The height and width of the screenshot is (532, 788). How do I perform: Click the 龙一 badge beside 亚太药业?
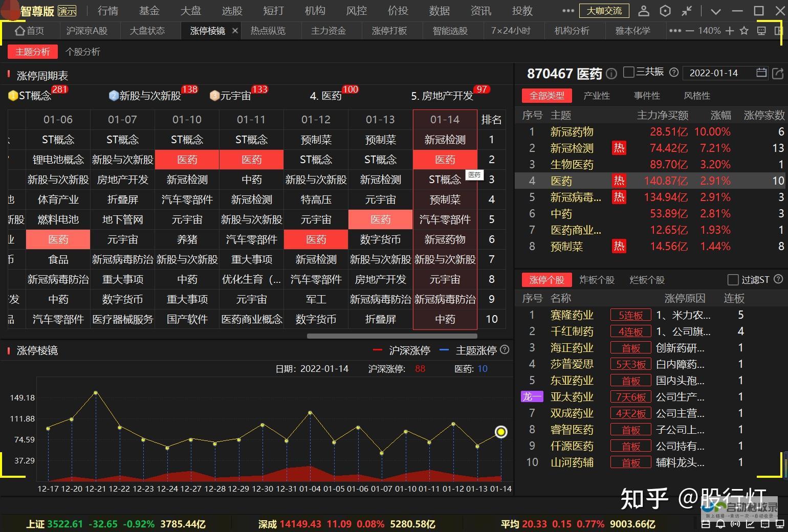[532, 397]
